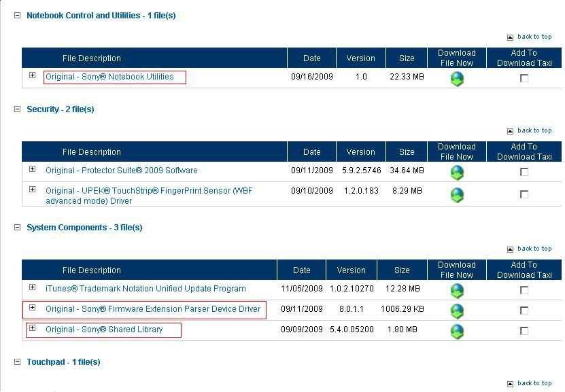Download Sony Notebook Utilities via globe icon

(x=457, y=79)
